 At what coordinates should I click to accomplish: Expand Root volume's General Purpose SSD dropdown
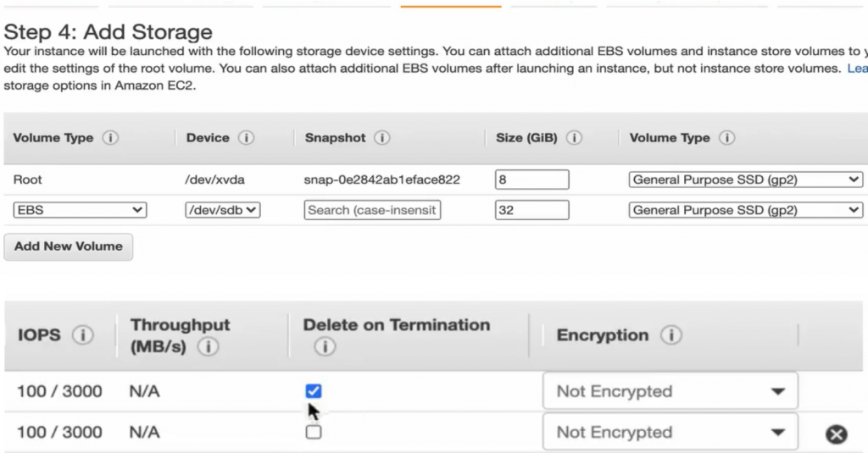click(746, 180)
